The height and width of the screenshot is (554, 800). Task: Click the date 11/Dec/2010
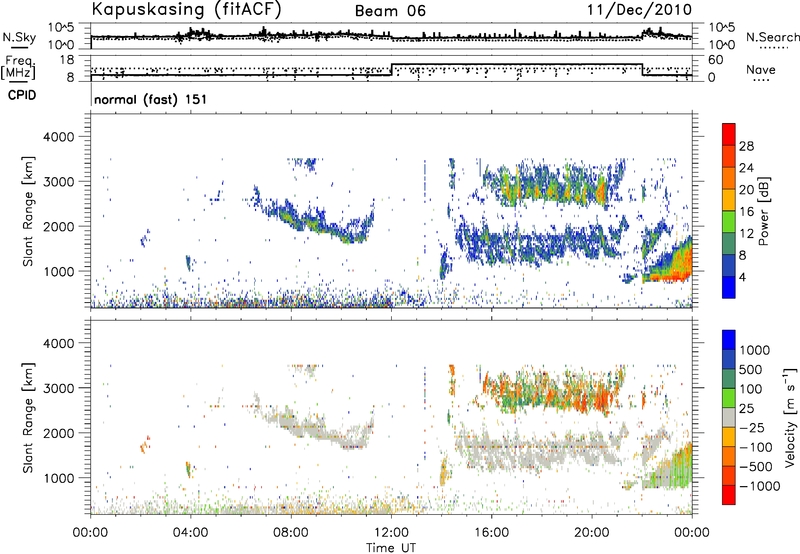click(640, 10)
